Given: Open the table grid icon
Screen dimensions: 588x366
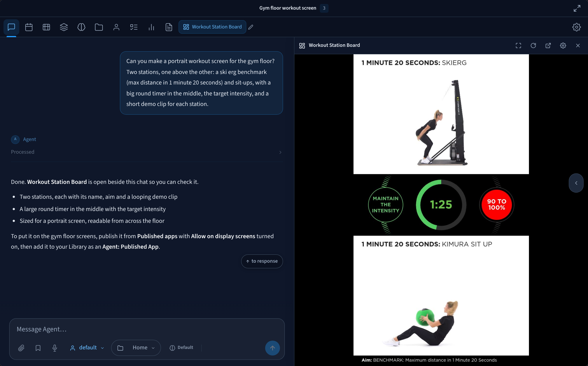Looking at the screenshot, I should click(x=46, y=27).
